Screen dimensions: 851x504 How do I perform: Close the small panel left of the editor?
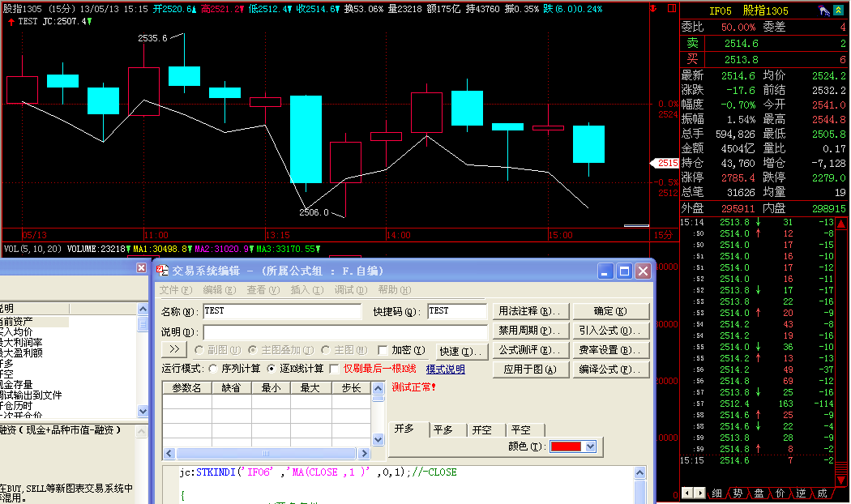click(x=142, y=268)
